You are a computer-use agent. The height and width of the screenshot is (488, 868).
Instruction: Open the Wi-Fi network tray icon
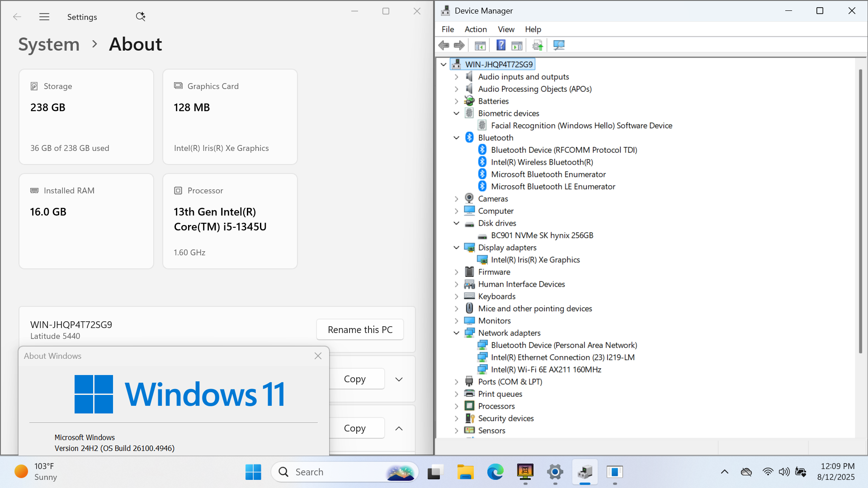pyautogui.click(x=768, y=472)
